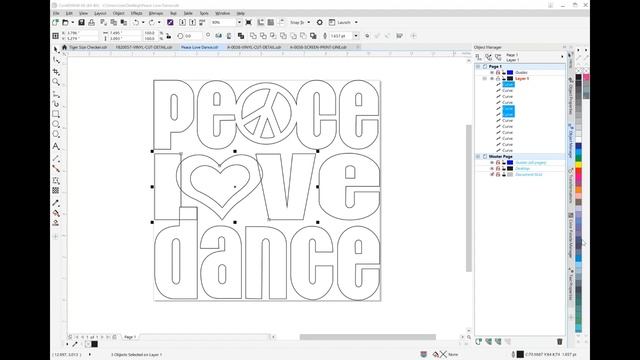Toggle visibility of Desktop layer
The height and width of the screenshot is (360, 640).
pos(492,169)
